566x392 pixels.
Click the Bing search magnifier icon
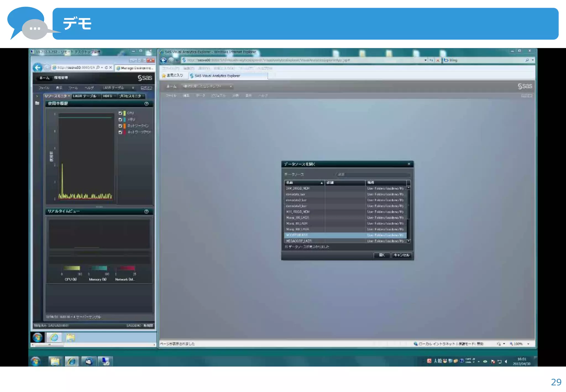[x=527, y=60]
